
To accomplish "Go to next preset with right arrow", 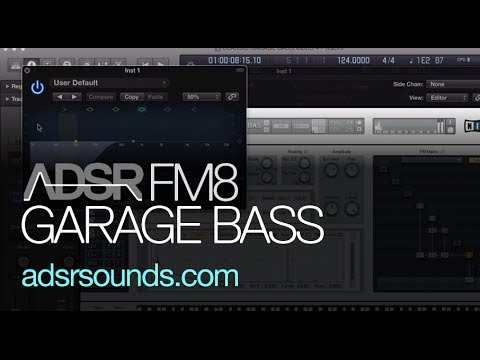I will tap(74, 97).
